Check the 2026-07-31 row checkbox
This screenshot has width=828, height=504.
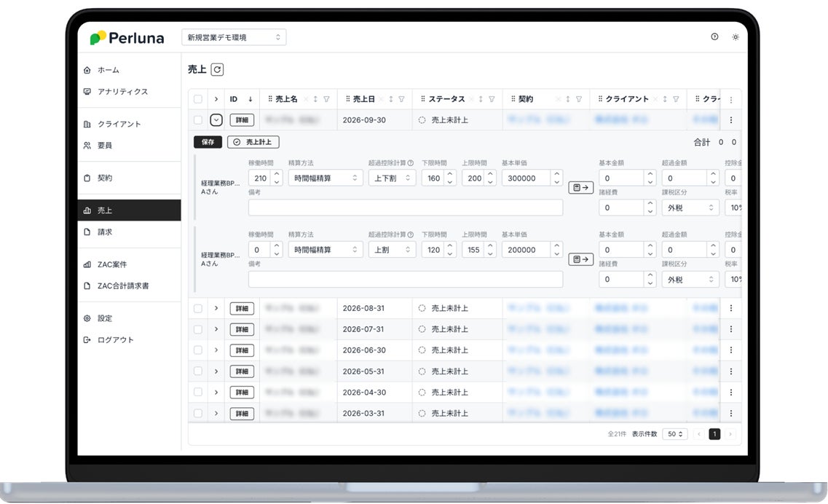pos(198,329)
